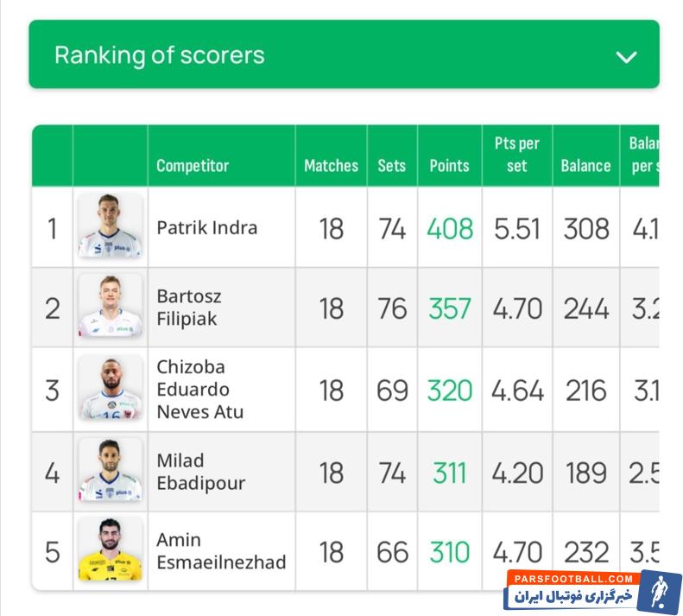Open Amin Esmaeilnezhad's name link
683x616 pixels.
tap(221, 551)
